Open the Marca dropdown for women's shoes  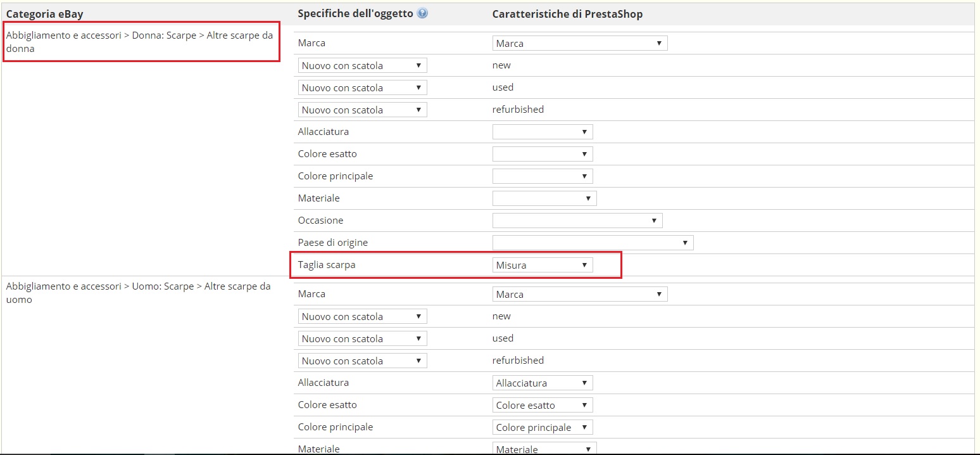pos(579,44)
